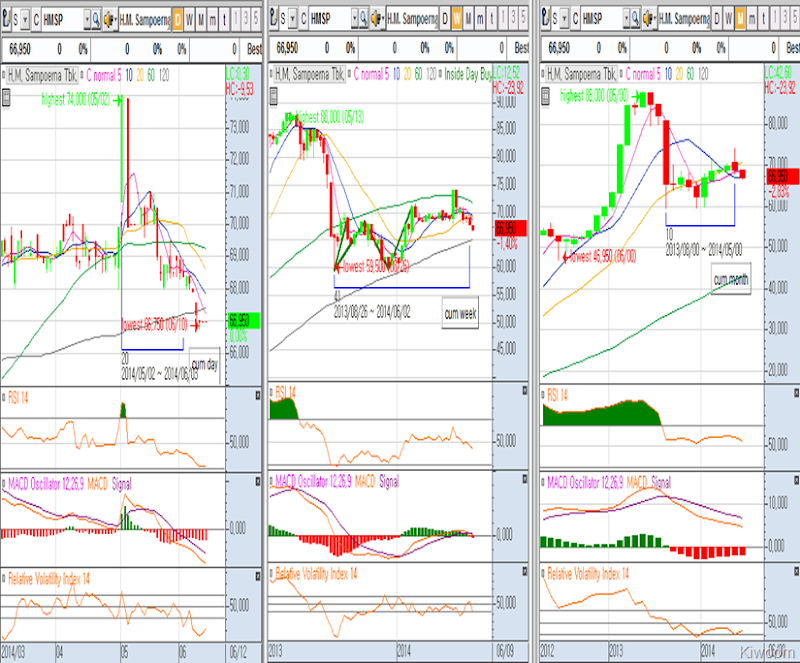Screen dimensions: 800x663
Task: Click the H.M. Sampoerna Tbk legend label, left chart
Action: [42, 76]
